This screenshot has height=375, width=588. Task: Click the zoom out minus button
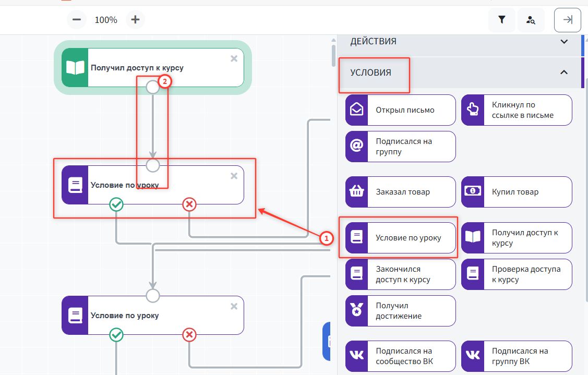coord(77,20)
